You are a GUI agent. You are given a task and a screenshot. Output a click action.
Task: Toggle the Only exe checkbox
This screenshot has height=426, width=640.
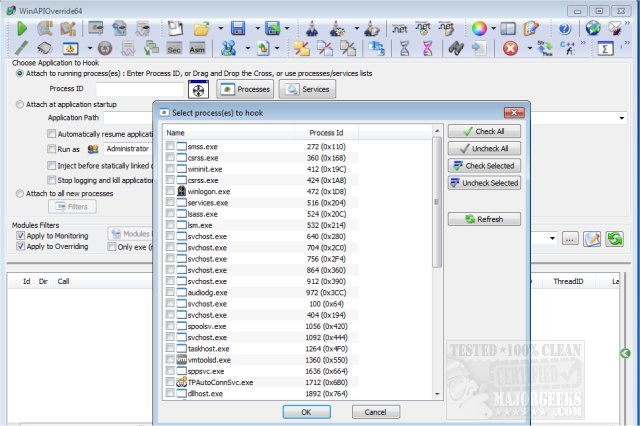point(111,246)
